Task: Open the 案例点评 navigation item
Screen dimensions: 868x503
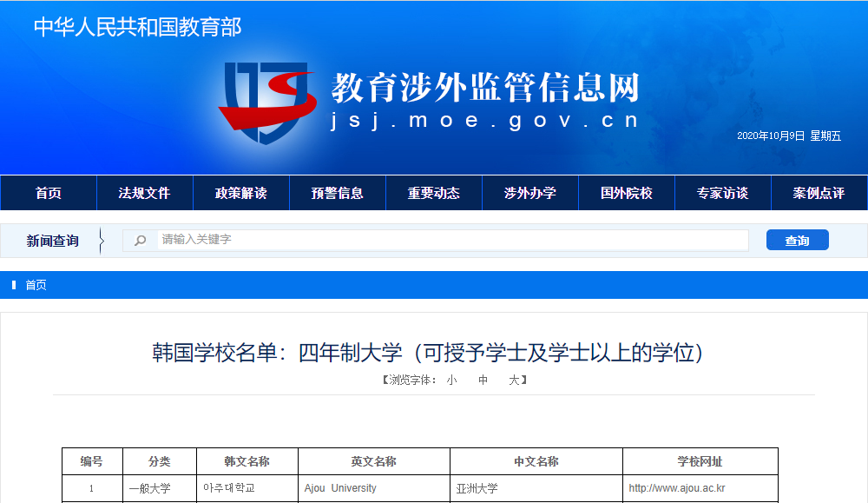Action: pyautogui.click(x=818, y=193)
